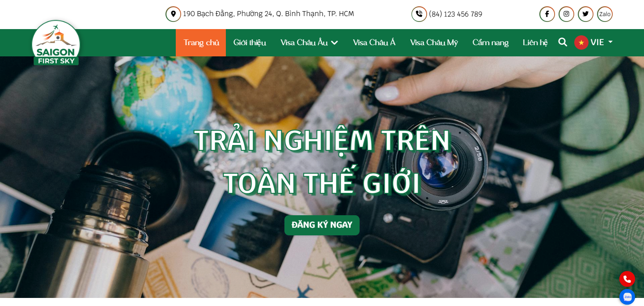This screenshot has height=306, width=644.
Task: Click the location pin icon
Action: 173,14
